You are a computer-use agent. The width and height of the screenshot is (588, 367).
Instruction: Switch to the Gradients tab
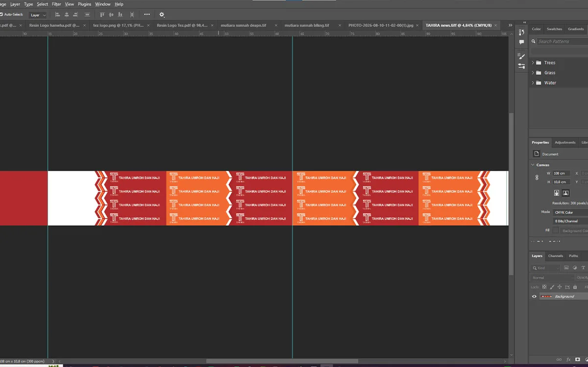(x=576, y=29)
